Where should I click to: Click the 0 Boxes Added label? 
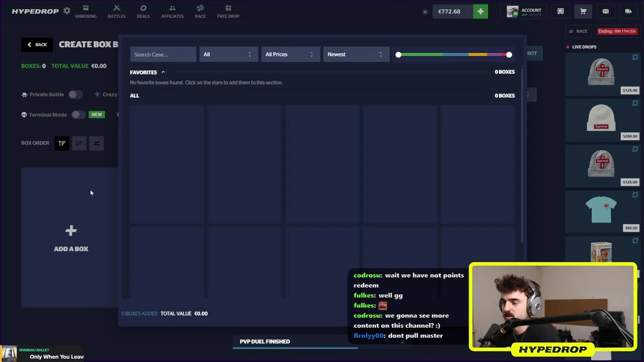click(x=139, y=314)
